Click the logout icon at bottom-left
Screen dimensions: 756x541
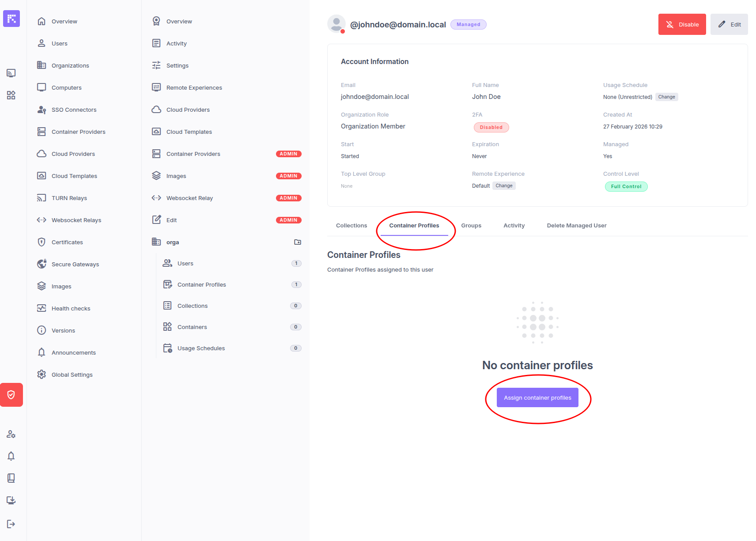tap(11, 524)
